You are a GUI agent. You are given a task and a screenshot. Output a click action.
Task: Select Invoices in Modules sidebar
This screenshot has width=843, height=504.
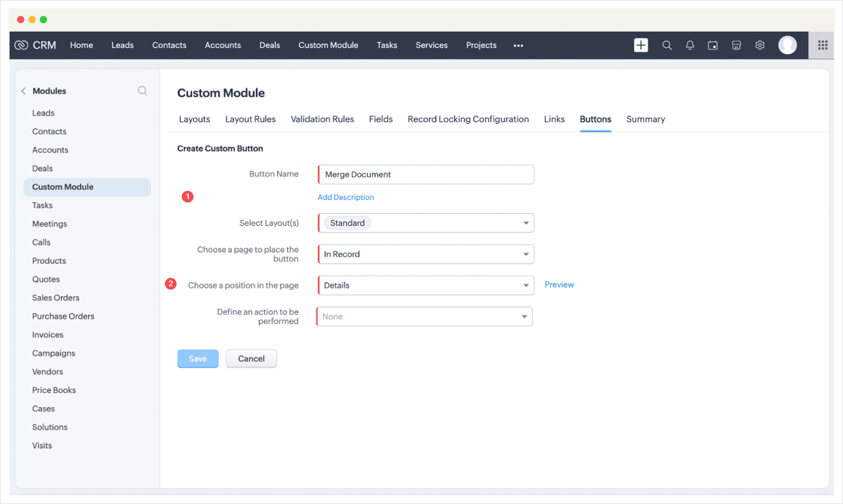[x=47, y=335]
